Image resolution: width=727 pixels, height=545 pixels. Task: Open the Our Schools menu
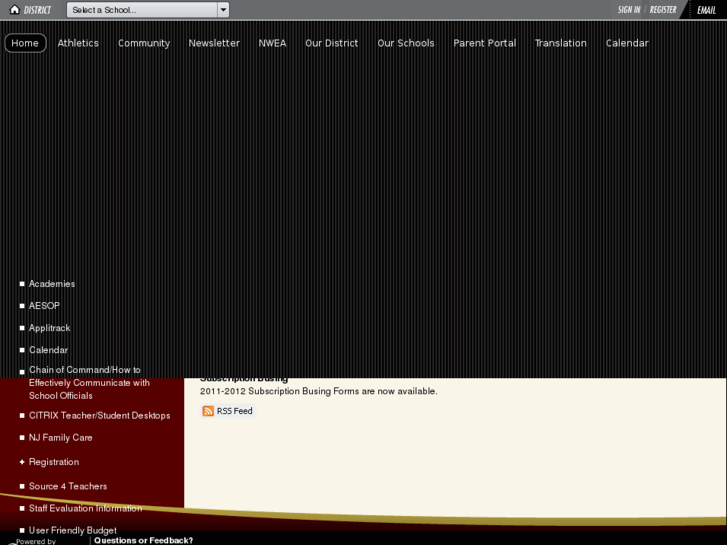coord(406,43)
